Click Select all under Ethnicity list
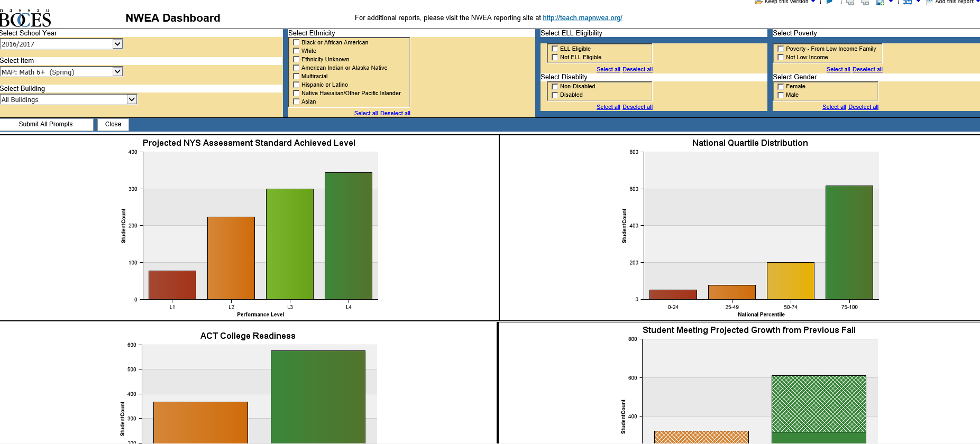This screenshot has width=980, height=444. [x=366, y=113]
